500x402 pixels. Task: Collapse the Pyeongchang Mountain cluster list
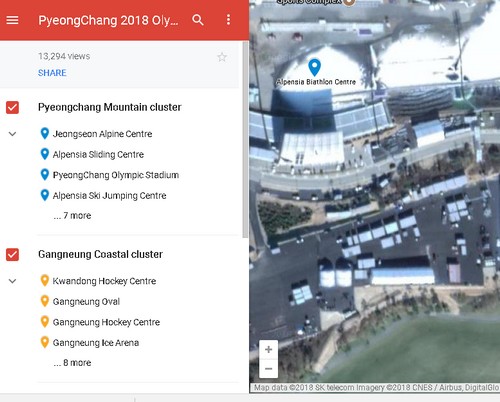[12, 134]
